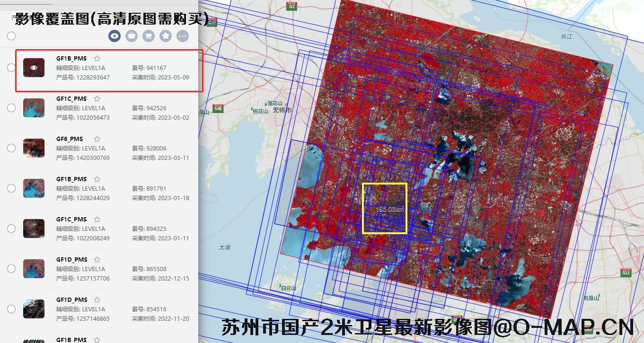Click the GF1C_PMS 942526 thumbnail
Viewport: 644px width, 343px height.
pyautogui.click(x=34, y=108)
